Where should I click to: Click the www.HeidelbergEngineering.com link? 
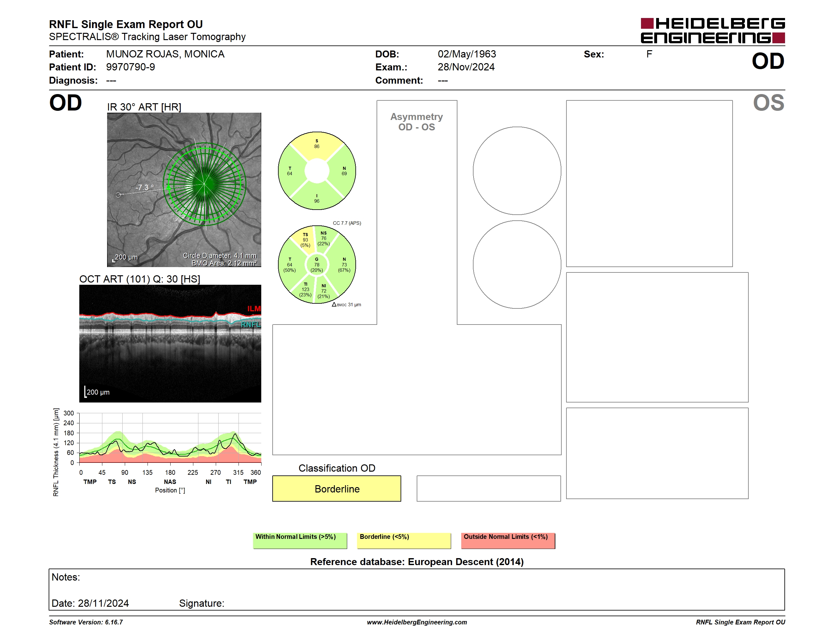pyautogui.click(x=417, y=622)
